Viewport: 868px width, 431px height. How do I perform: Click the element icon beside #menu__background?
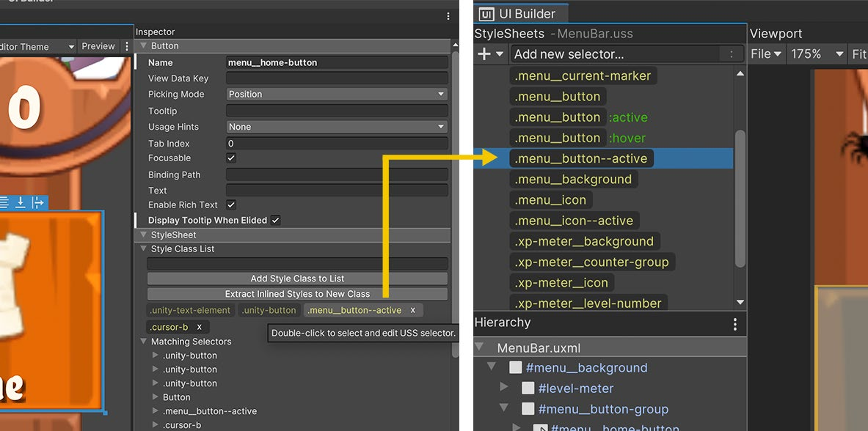pos(515,367)
